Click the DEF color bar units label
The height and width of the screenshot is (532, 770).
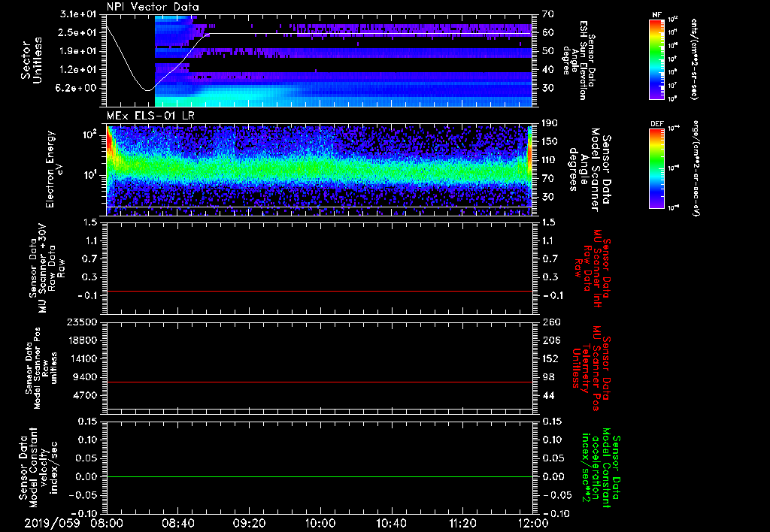[696, 168]
